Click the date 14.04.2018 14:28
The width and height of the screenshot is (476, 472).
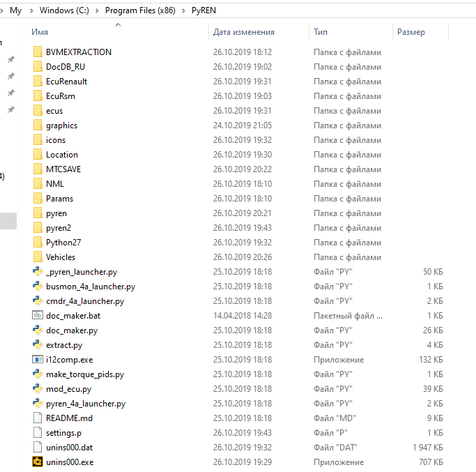click(x=243, y=316)
